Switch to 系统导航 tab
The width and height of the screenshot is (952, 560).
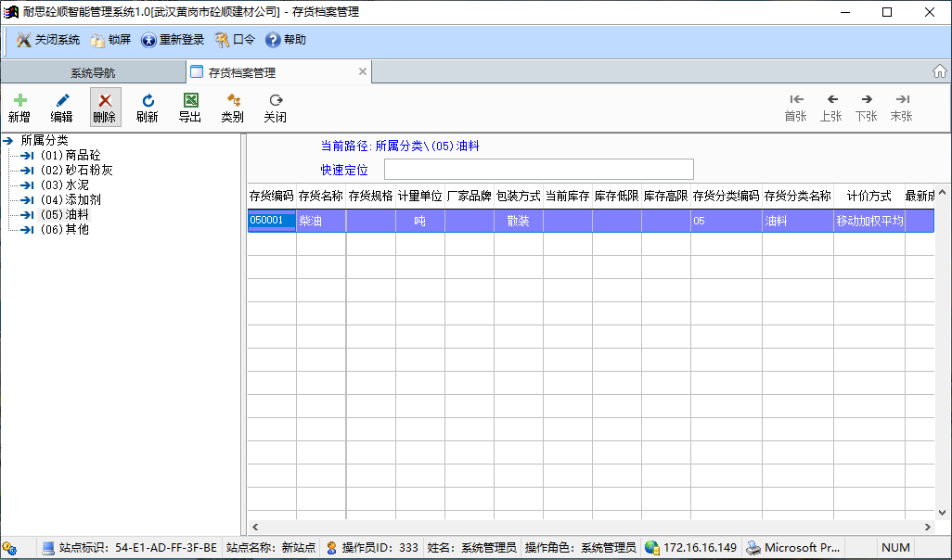click(93, 72)
